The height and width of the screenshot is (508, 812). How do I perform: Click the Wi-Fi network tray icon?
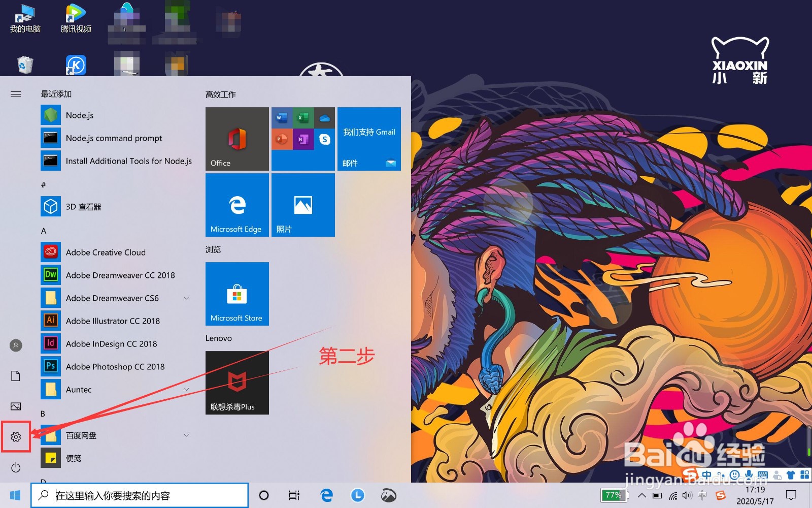673,496
